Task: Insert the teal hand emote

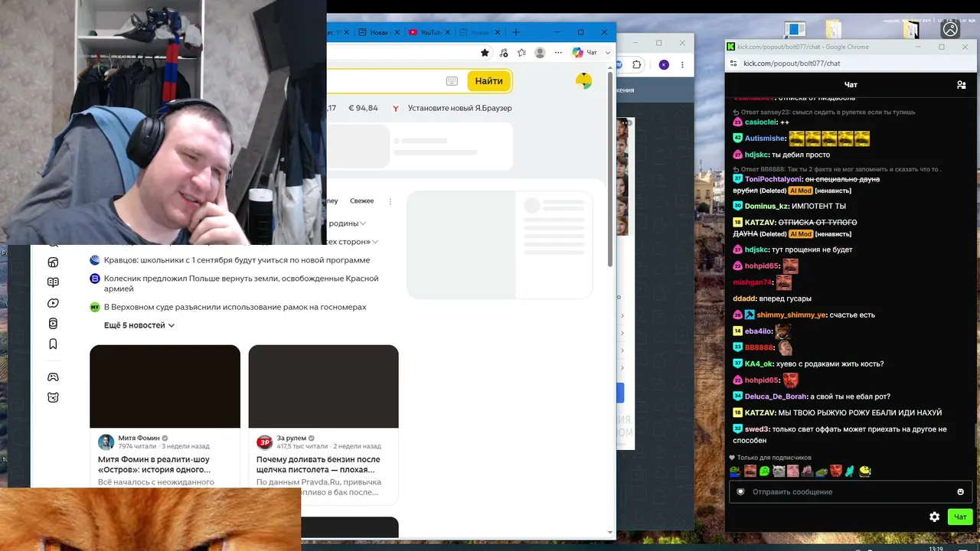Action: pyautogui.click(x=849, y=471)
